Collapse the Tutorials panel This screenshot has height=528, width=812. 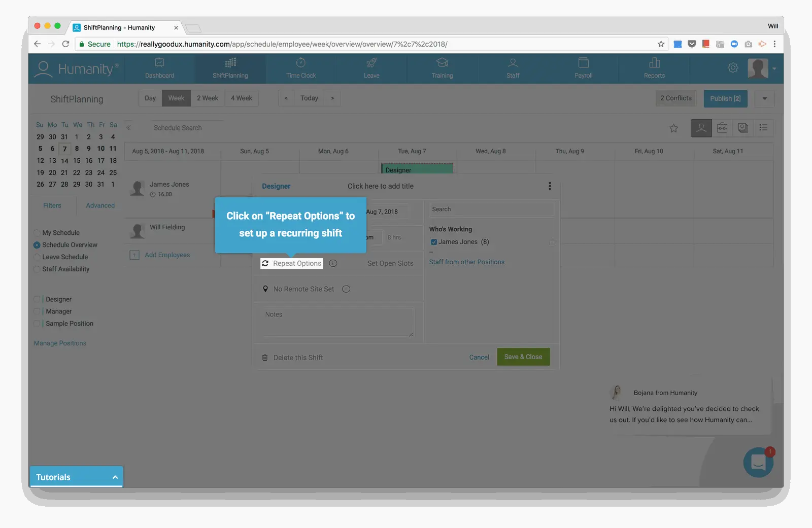[x=114, y=476]
